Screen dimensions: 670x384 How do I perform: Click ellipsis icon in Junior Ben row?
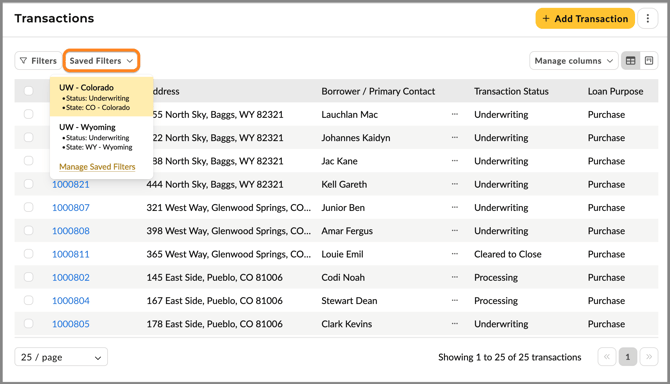tap(455, 208)
